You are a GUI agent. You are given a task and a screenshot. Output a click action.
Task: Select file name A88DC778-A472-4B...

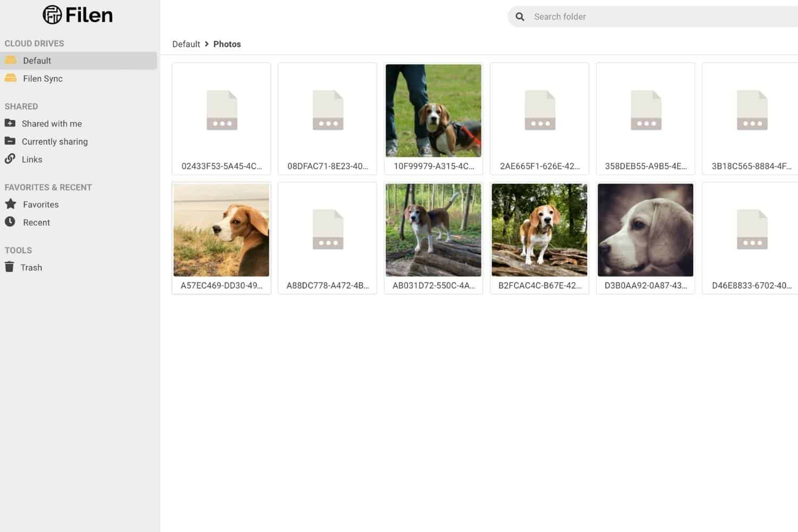click(x=328, y=285)
